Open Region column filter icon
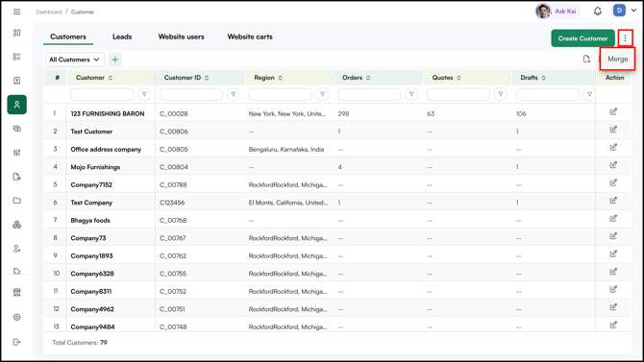644x362 pixels. pyautogui.click(x=322, y=94)
